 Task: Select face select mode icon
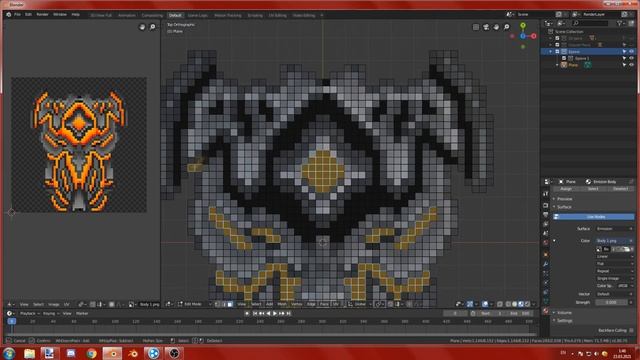click(230, 304)
